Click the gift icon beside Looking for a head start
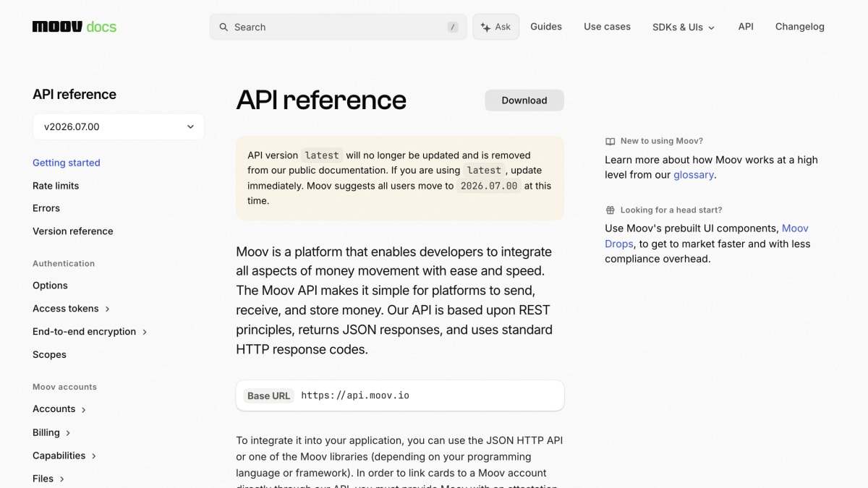This screenshot has width=868, height=488. click(610, 210)
